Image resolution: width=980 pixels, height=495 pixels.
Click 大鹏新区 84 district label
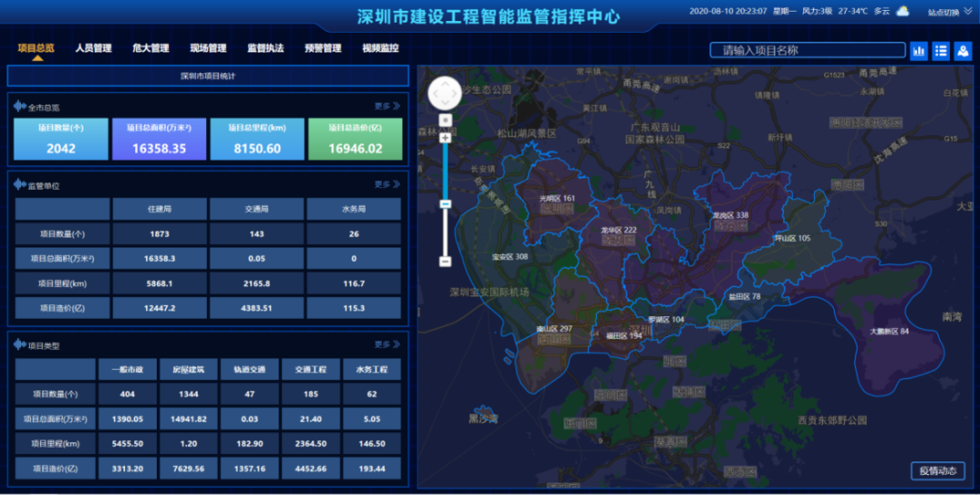889,331
